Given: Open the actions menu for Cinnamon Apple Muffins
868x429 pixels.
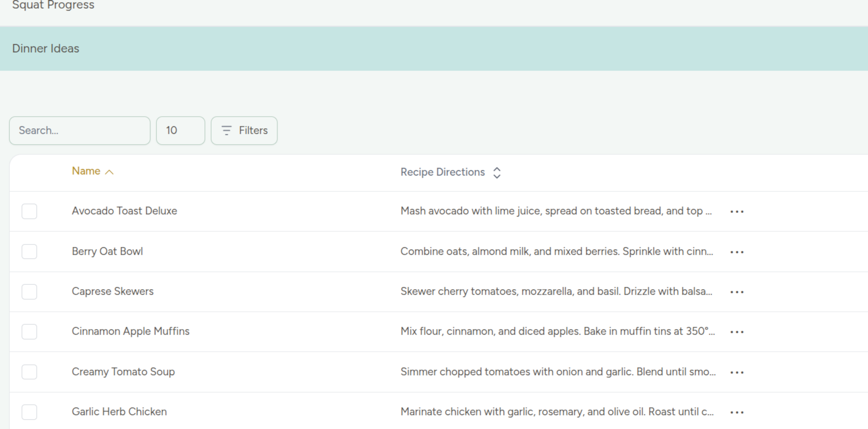Looking at the screenshot, I should coord(737,332).
